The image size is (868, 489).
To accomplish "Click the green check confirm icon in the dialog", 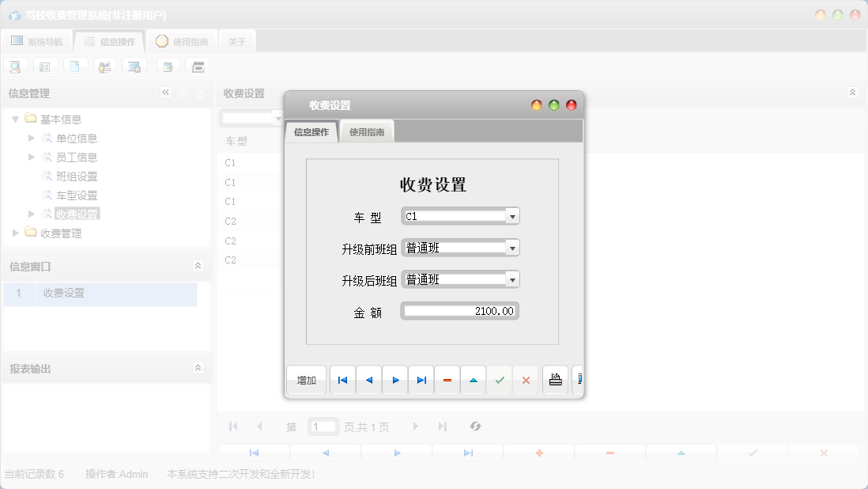I will click(499, 380).
